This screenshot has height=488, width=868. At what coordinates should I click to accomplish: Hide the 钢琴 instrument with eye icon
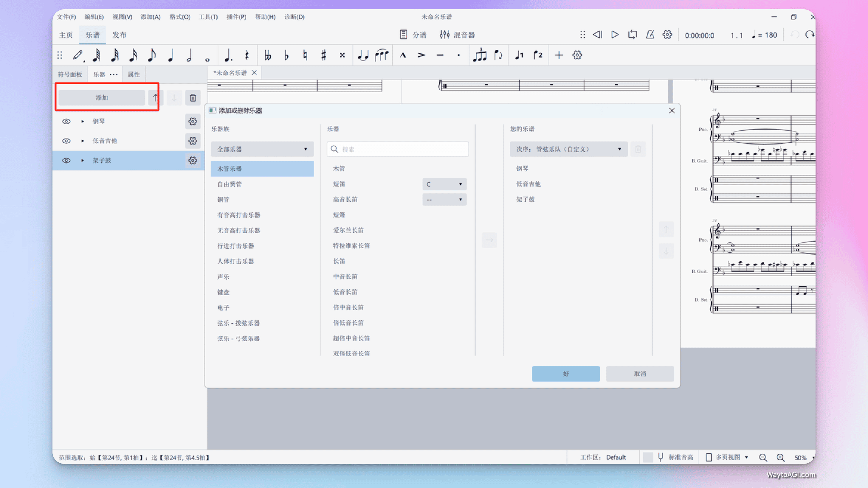click(x=66, y=121)
